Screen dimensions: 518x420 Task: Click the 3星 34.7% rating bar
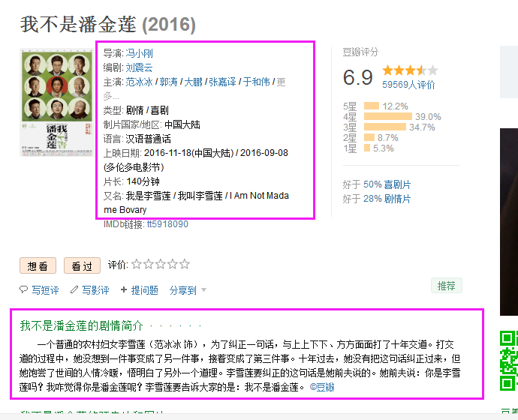(385, 127)
